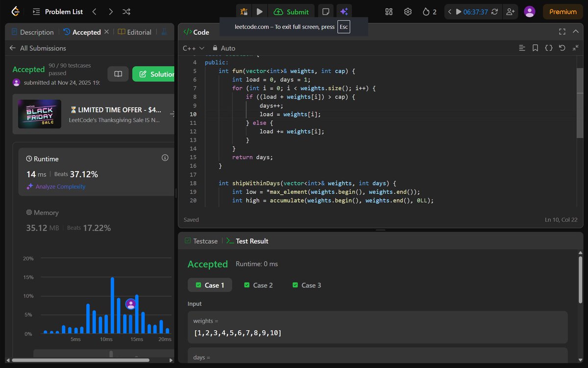Collapse the timer with left chevron

click(449, 11)
